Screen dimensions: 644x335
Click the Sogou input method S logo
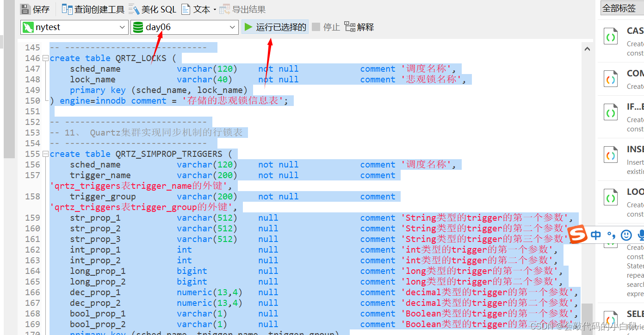[x=577, y=235]
